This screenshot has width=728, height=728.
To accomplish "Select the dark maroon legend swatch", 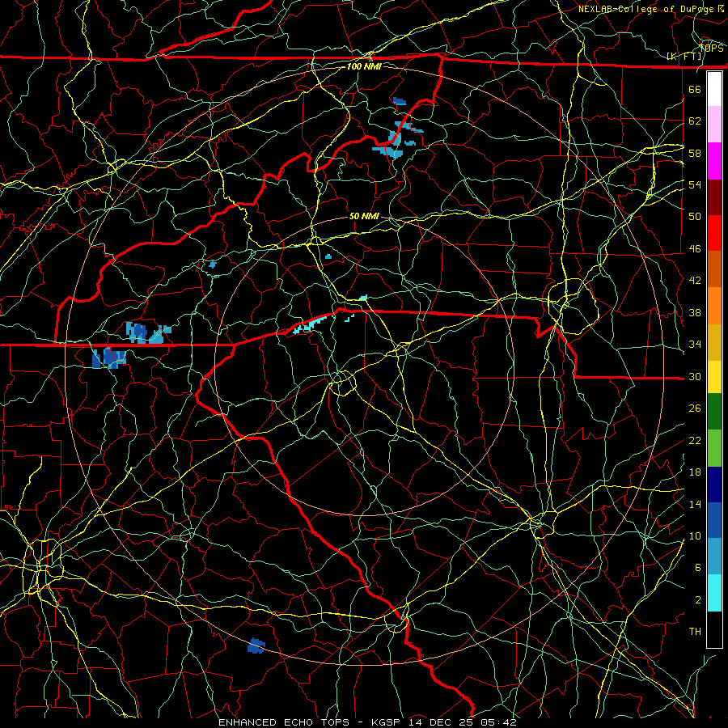I will coord(714,197).
